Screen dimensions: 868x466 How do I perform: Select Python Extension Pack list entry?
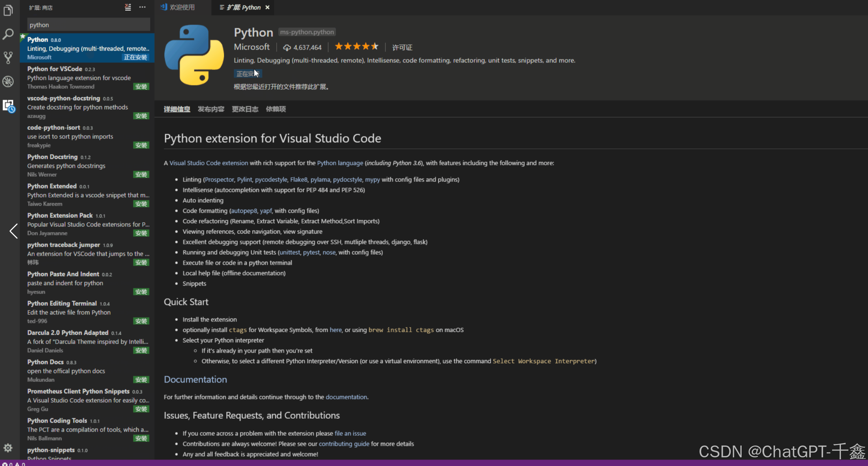pyautogui.click(x=87, y=224)
